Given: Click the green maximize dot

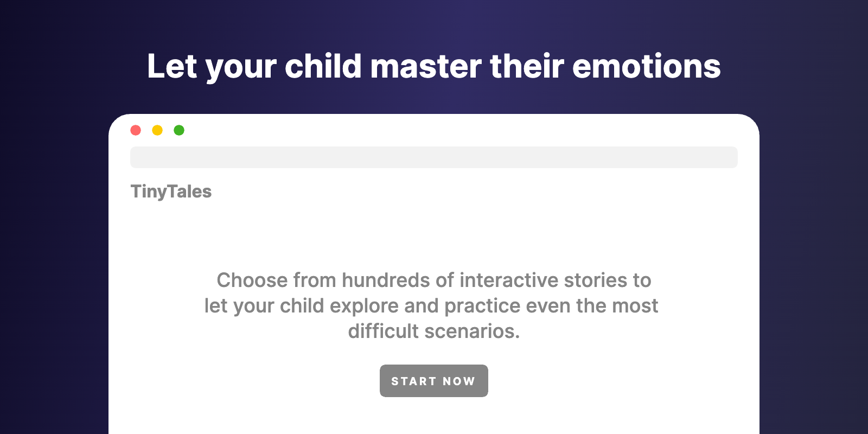Looking at the screenshot, I should coord(179,130).
